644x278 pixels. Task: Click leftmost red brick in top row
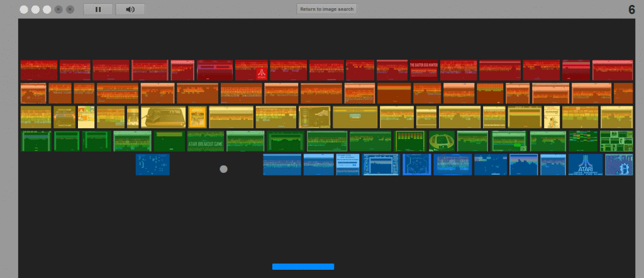[x=39, y=70]
